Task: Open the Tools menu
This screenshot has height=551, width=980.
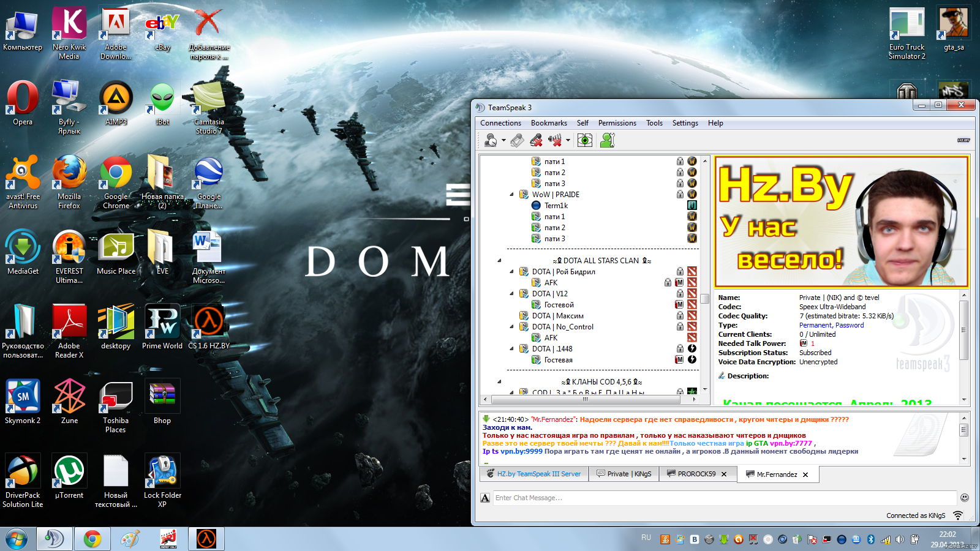Action: point(654,123)
